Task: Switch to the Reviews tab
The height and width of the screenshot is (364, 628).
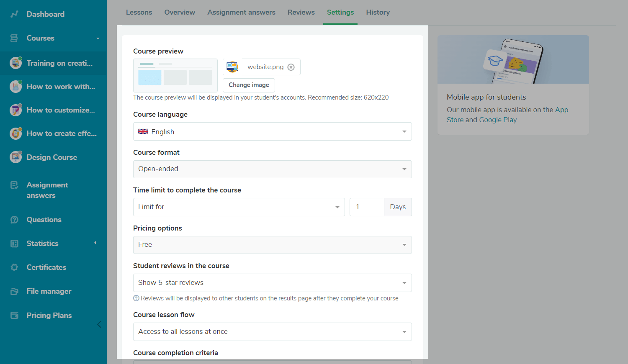Action: (x=301, y=13)
